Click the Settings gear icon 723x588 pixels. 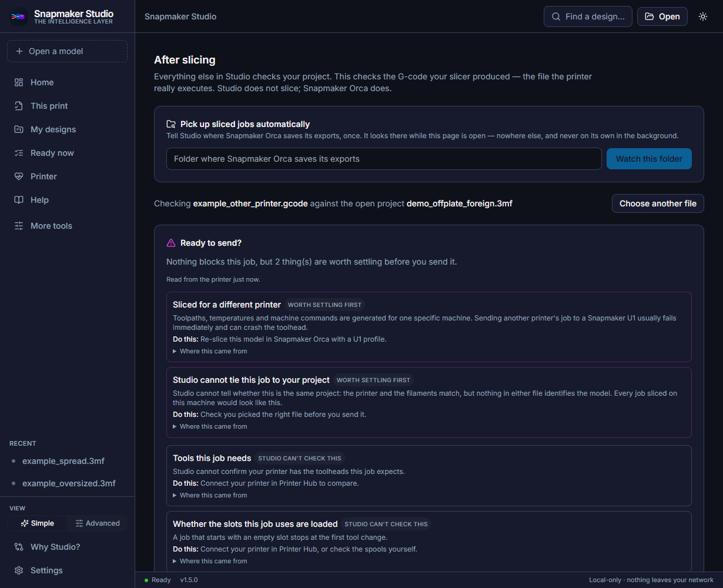(x=19, y=570)
